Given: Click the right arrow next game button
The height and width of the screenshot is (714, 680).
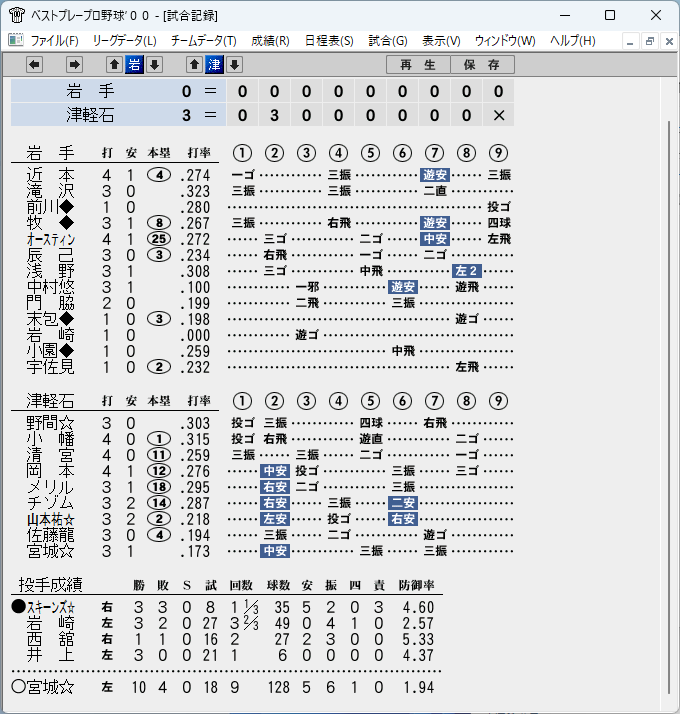Looking at the screenshot, I should (74, 65).
